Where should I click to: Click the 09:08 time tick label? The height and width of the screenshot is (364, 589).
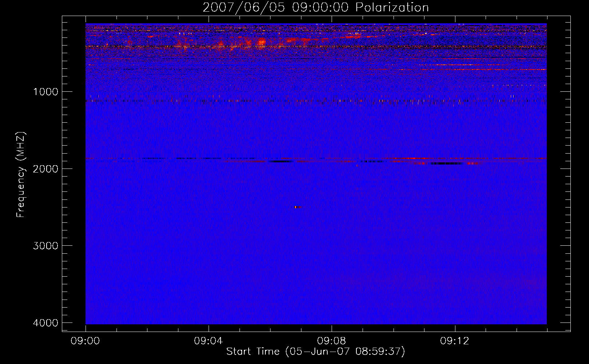pos(331,341)
